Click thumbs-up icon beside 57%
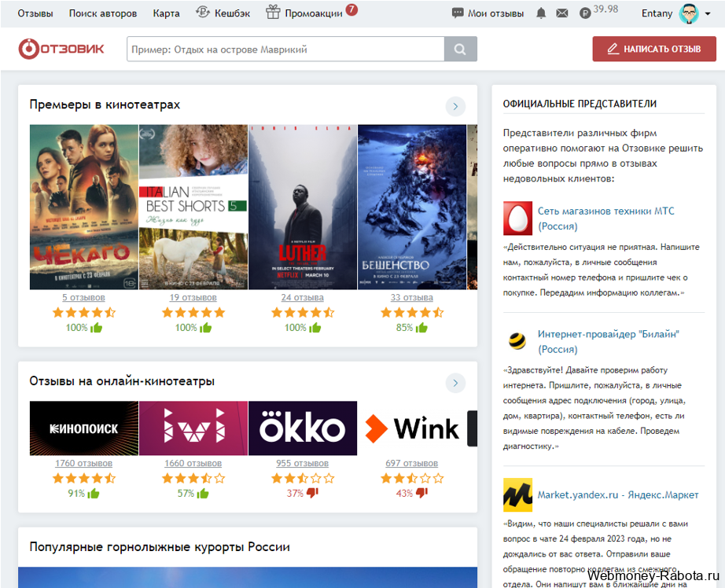Viewport: 725px width, 588px height. coord(203,493)
